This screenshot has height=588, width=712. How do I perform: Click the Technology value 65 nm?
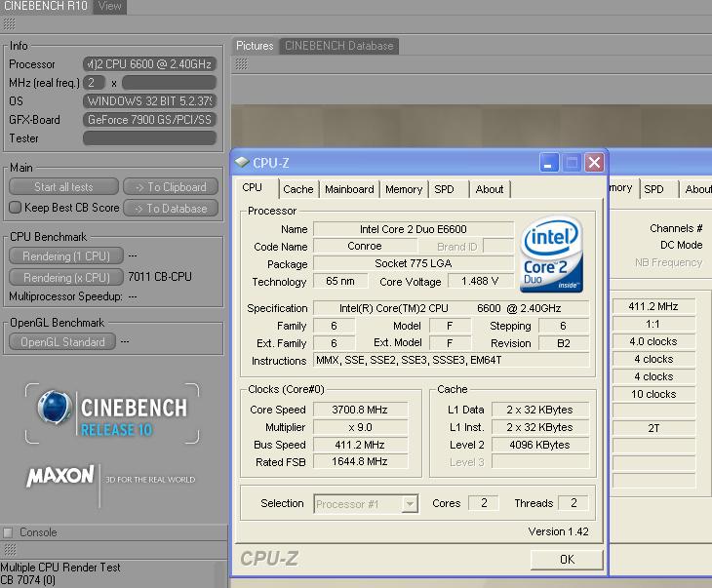(340, 281)
